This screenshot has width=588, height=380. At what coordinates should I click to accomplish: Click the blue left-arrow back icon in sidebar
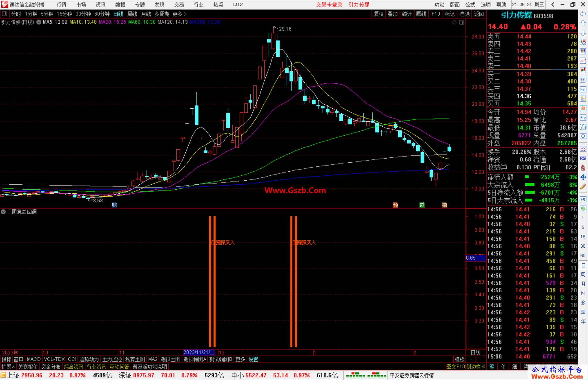583,14
